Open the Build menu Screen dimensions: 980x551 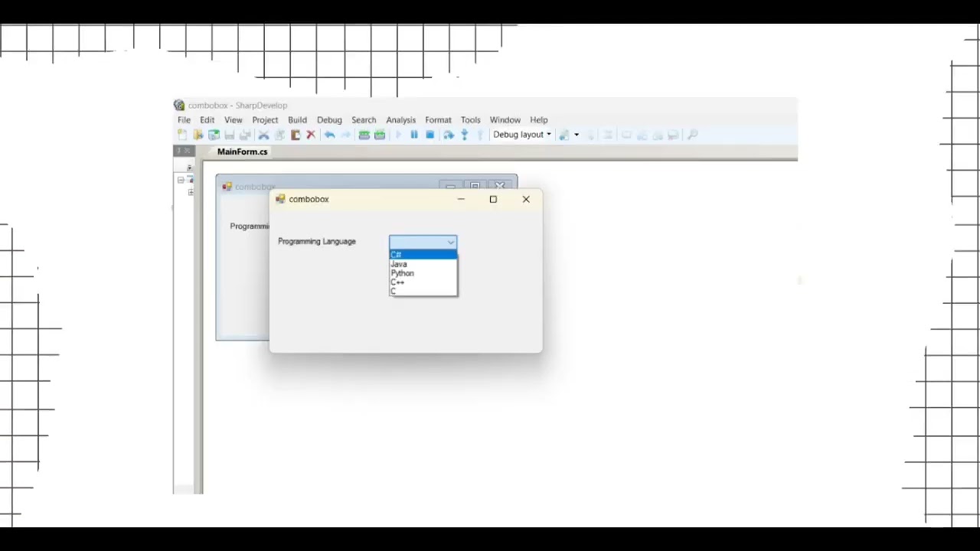tap(297, 120)
